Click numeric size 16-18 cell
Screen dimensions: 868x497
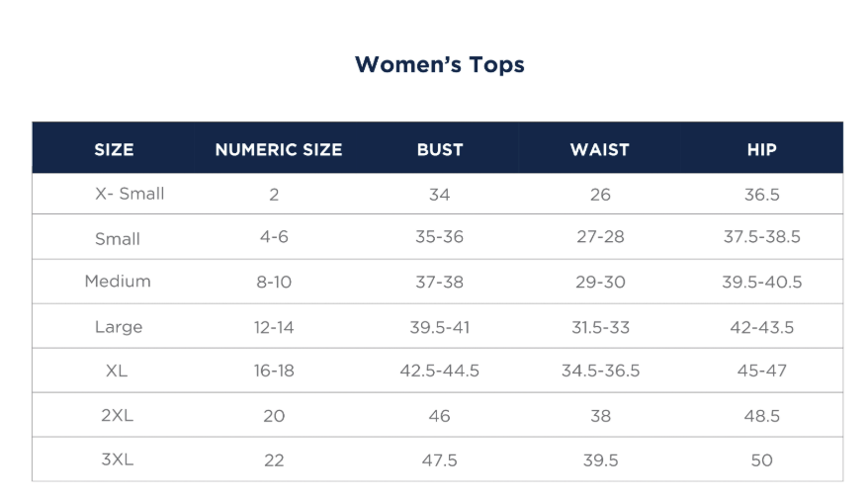(x=274, y=372)
